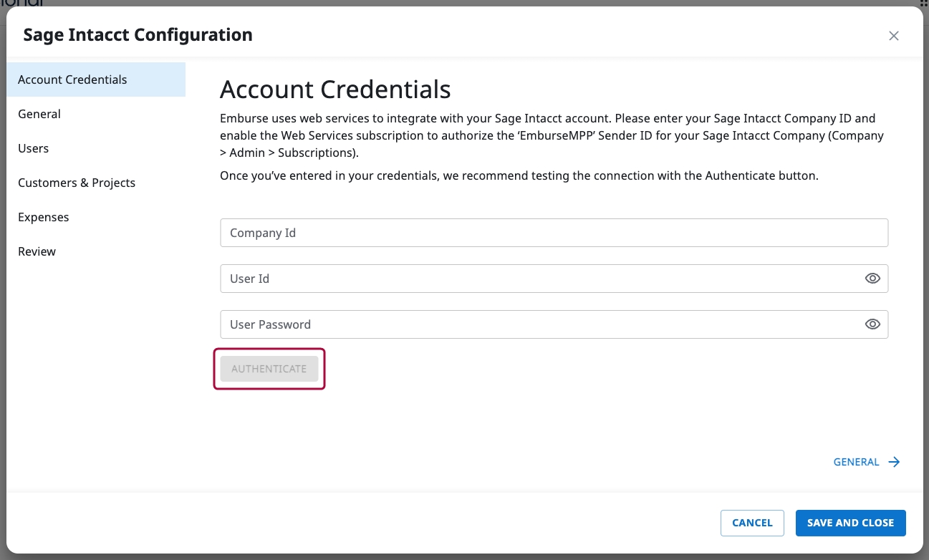Click SAVE AND CLOSE
This screenshot has height=560, width=929.
[850, 523]
